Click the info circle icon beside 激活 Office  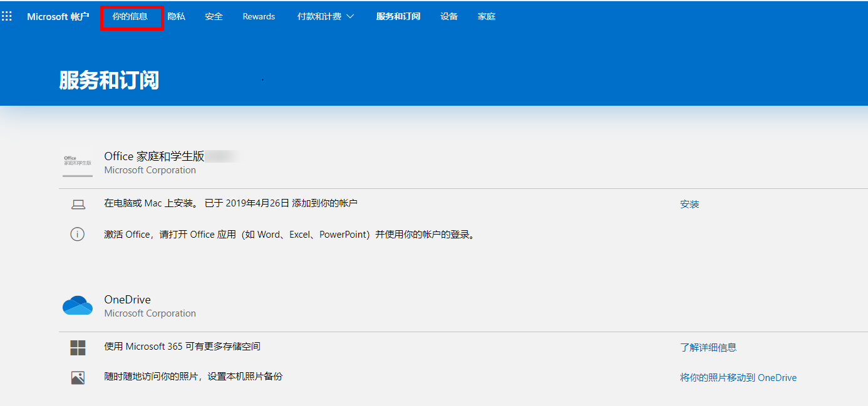click(x=77, y=235)
